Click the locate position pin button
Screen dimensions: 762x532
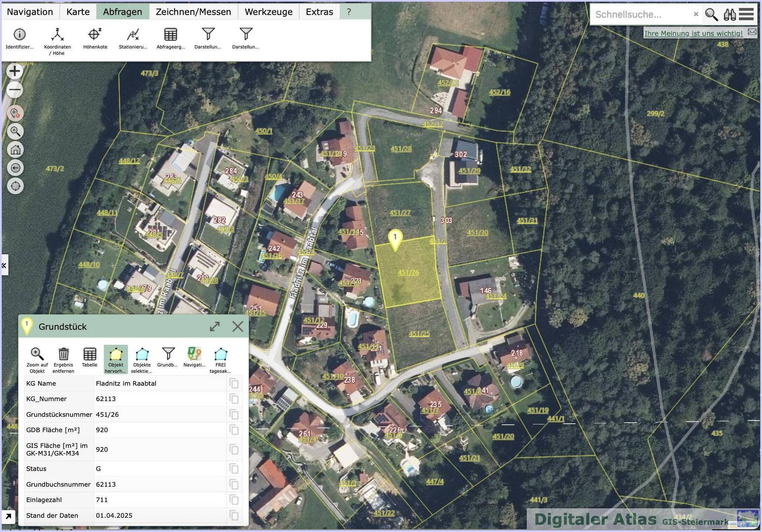[x=15, y=113]
